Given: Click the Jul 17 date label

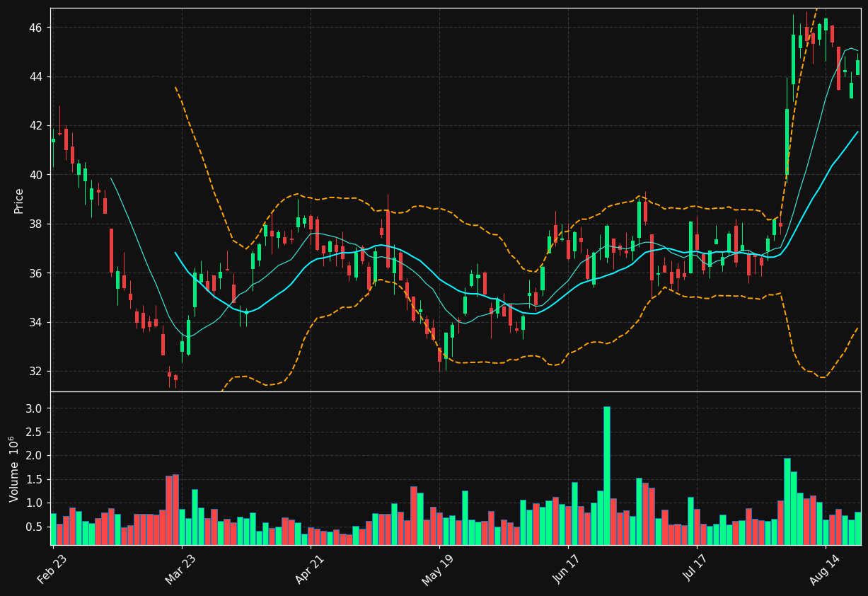Looking at the screenshot, I should pyautogui.click(x=697, y=568).
